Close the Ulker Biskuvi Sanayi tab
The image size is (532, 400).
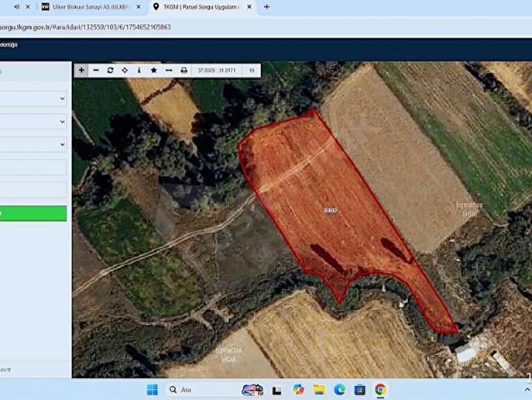tap(138, 7)
